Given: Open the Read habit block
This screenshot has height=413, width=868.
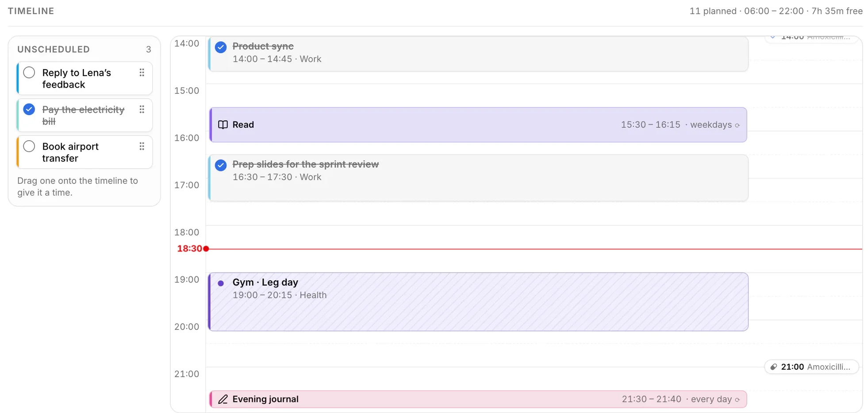Looking at the screenshot, I should 478,125.
